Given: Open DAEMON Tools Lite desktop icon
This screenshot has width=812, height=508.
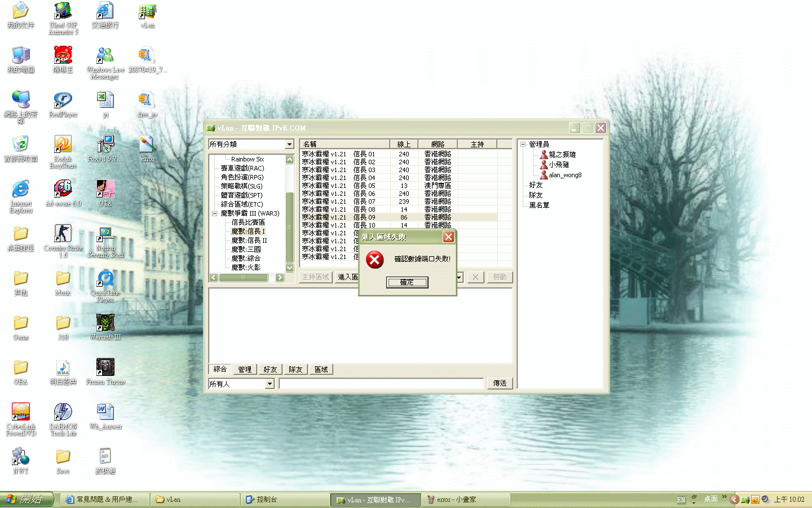Looking at the screenshot, I should pos(63,412).
